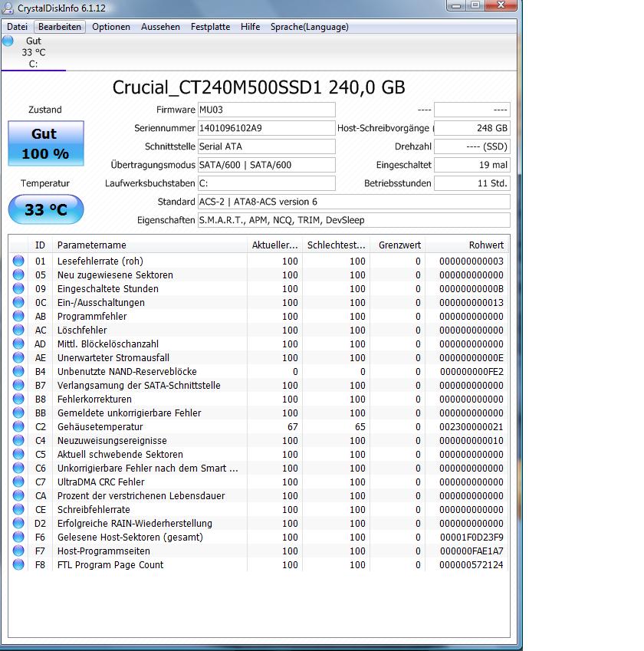Image resolution: width=644 pixels, height=651 pixels.
Task: Click the Rohwert column header
Action: tap(466, 245)
